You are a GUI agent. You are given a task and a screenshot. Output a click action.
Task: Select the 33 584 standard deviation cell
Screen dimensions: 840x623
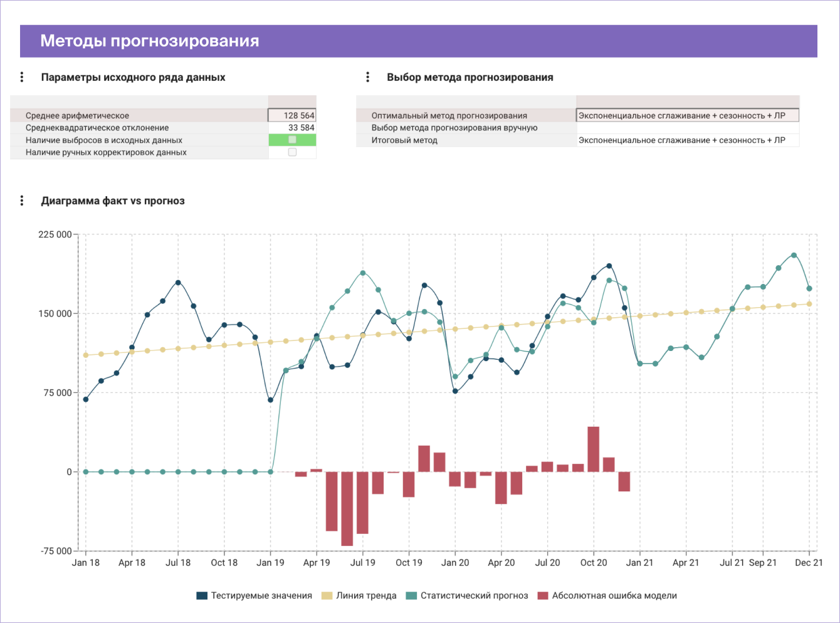pyautogui.click(x=292, y=128)
